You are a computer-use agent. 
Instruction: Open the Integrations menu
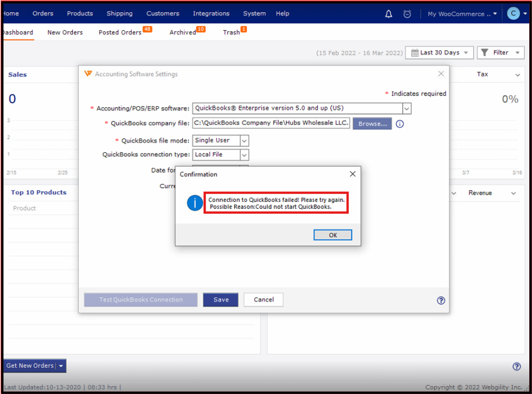tap(211, 13)
